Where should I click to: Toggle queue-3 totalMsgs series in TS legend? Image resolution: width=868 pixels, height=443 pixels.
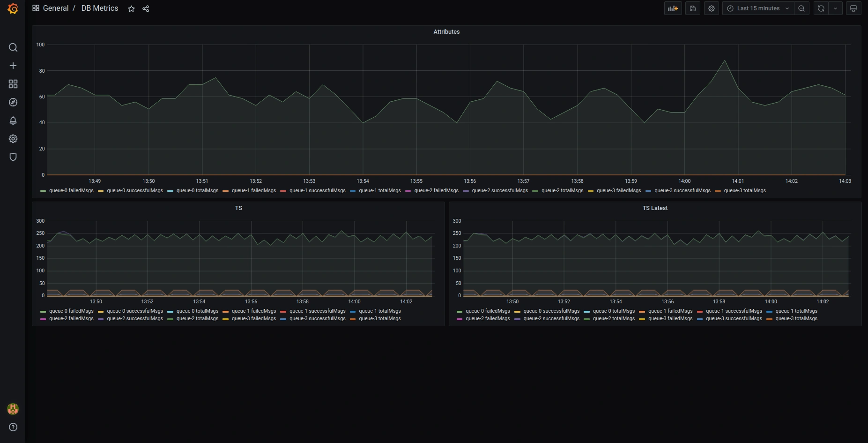[379, 319]
